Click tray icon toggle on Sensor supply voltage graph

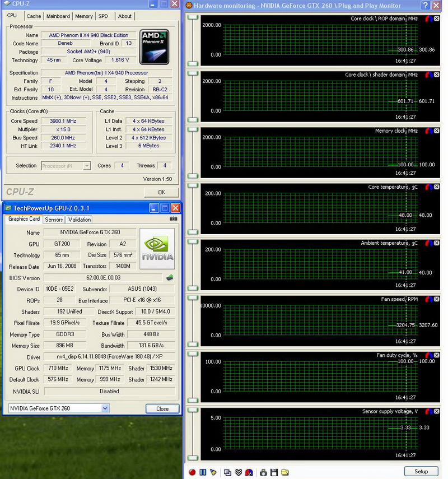pos(429,411)
